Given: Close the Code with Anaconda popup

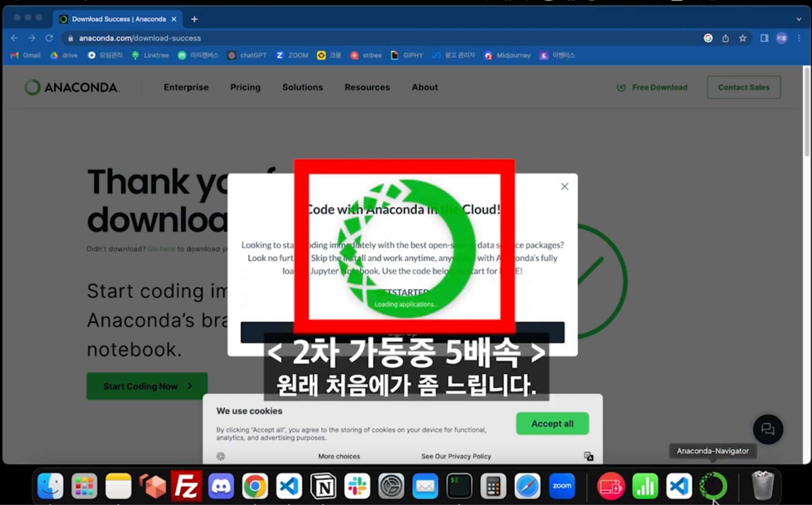Looking at the screenshot, I should [564, 186].
